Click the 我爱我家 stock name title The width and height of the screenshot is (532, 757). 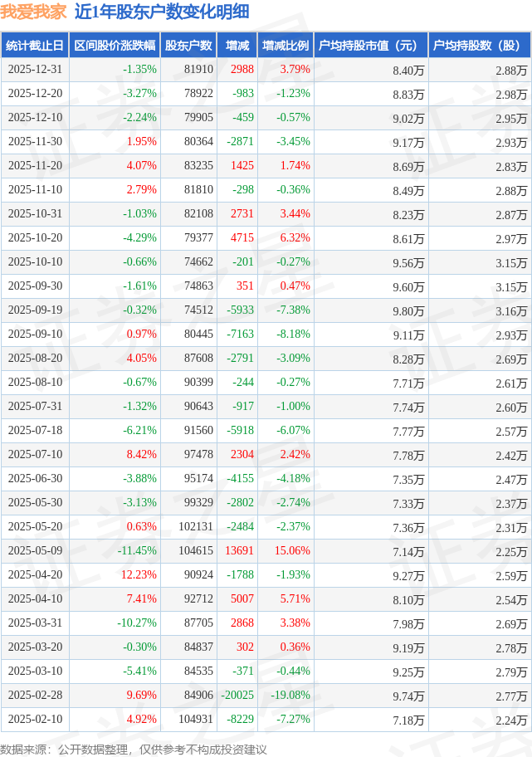click(33, 12)
